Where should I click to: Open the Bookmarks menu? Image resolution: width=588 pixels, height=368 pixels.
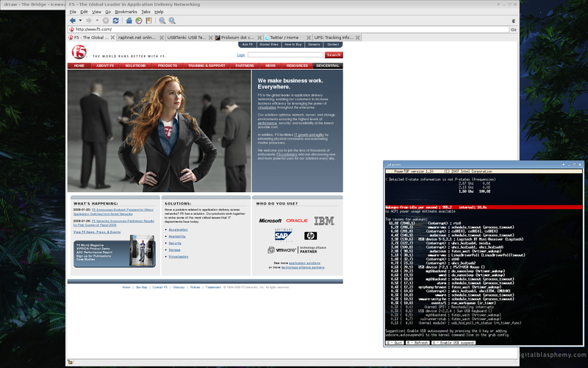(126, 13)
